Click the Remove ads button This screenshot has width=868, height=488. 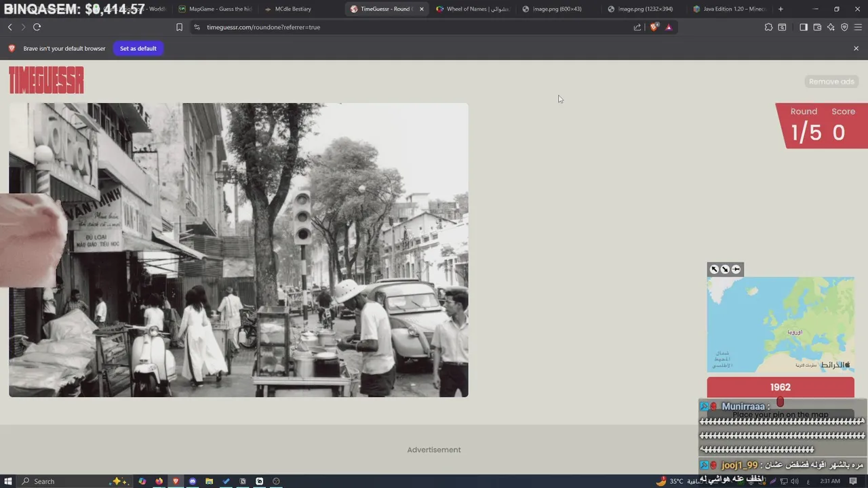click(831, 81)
